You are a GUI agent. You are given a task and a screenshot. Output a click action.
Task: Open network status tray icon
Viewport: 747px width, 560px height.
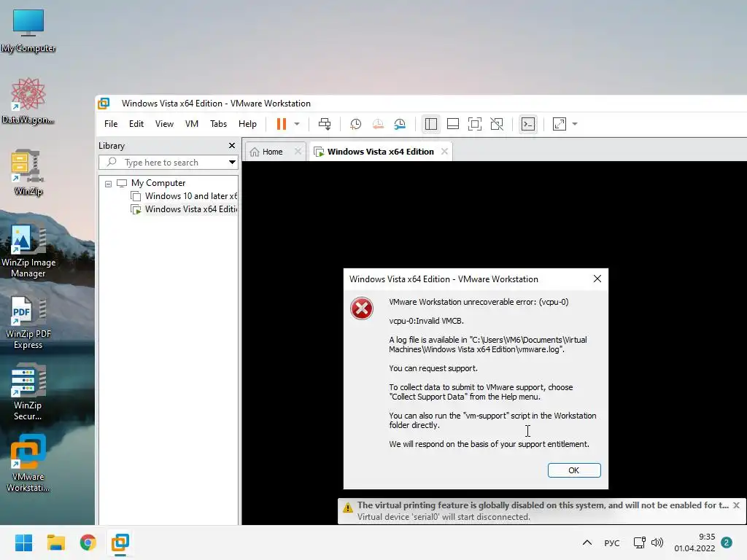tap(639, 542)
